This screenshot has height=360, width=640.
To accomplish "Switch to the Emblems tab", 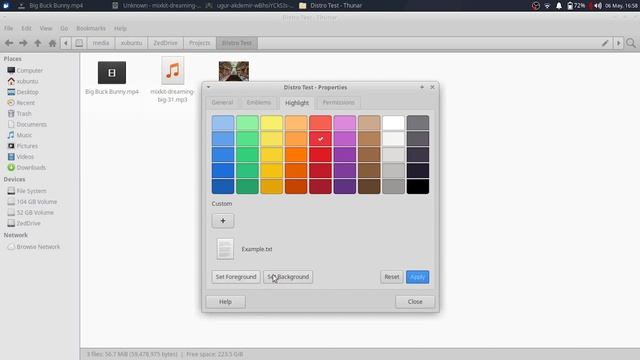I will 258,102.
